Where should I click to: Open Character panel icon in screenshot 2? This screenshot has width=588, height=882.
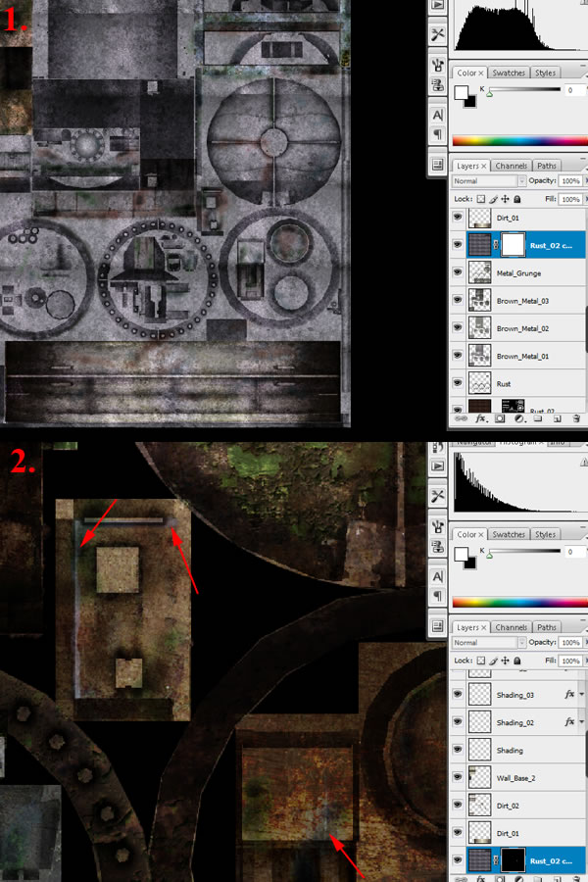point(437,576)
